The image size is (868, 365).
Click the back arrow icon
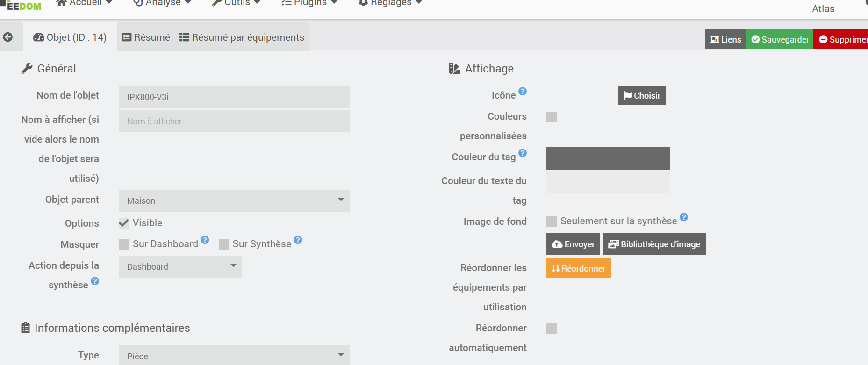click(8, 37)
